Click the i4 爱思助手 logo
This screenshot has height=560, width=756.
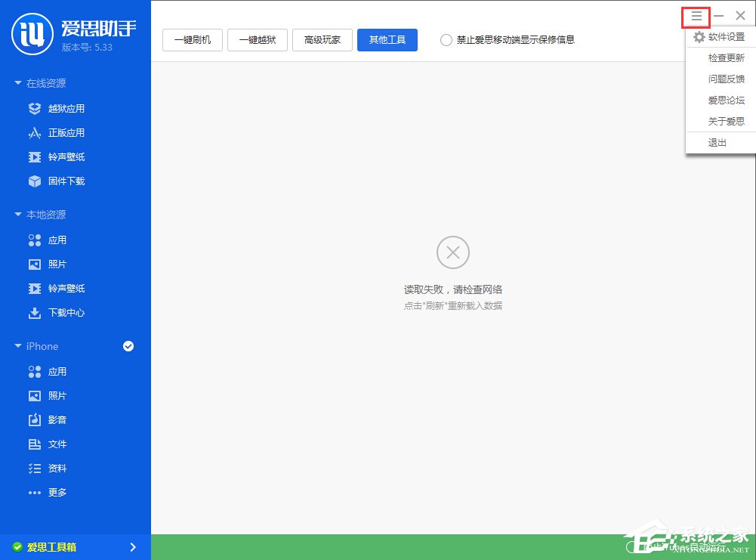[x=60, y=32]
